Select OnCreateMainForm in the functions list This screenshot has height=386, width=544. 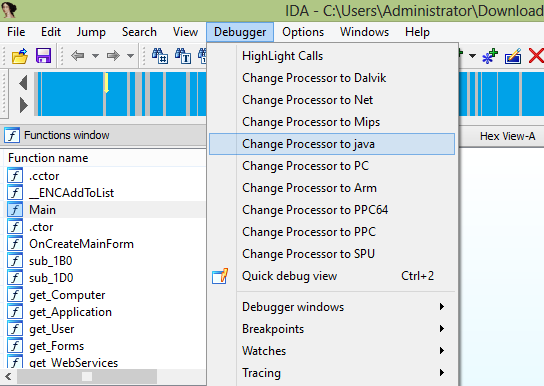(81, 244)
